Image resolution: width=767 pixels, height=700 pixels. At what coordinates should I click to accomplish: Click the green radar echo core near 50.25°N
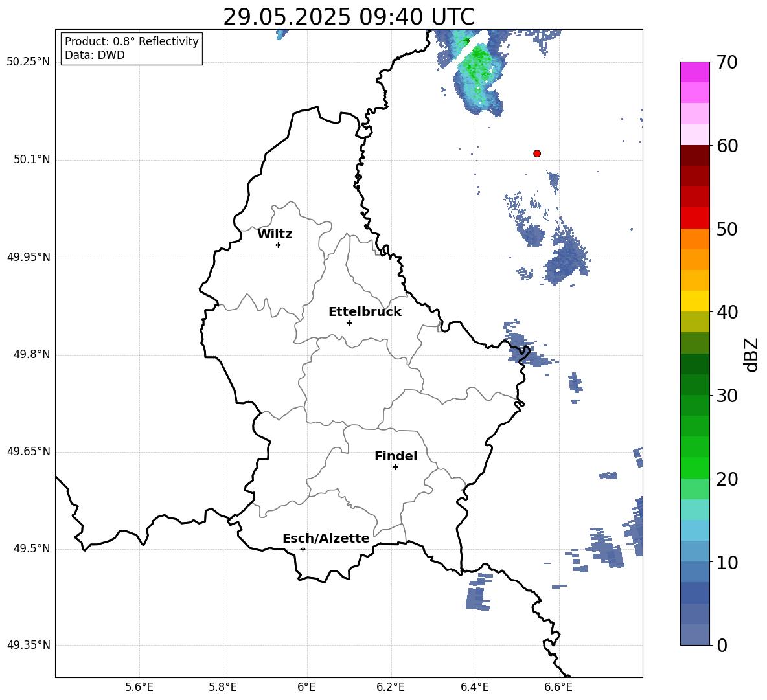pos(477,63)
